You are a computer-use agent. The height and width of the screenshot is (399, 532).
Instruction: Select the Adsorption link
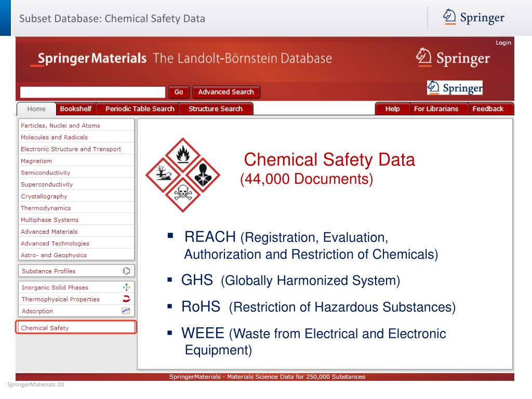coord(37,311)
